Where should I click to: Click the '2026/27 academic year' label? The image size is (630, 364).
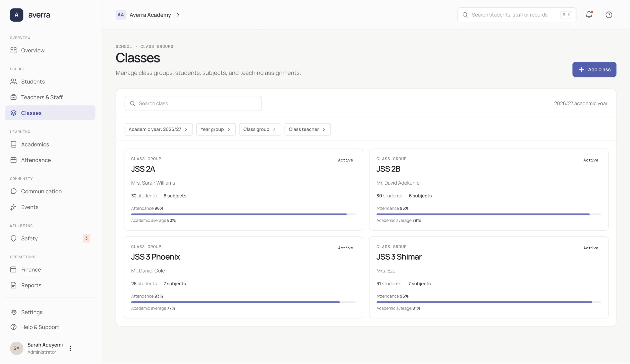[581, 103]
